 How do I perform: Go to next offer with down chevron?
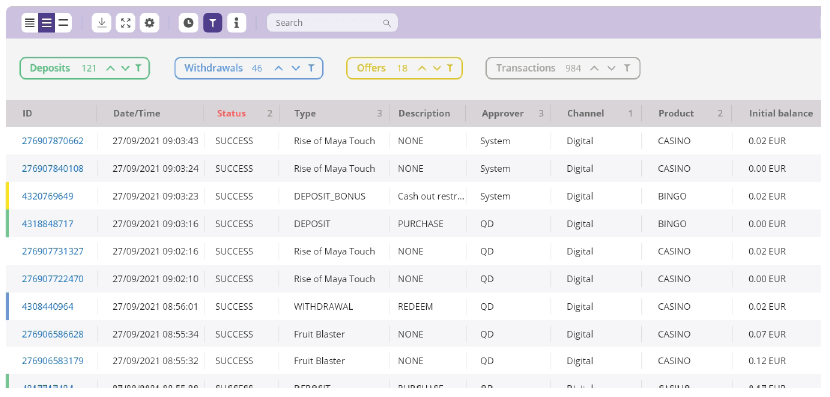(x=437, y=68)
